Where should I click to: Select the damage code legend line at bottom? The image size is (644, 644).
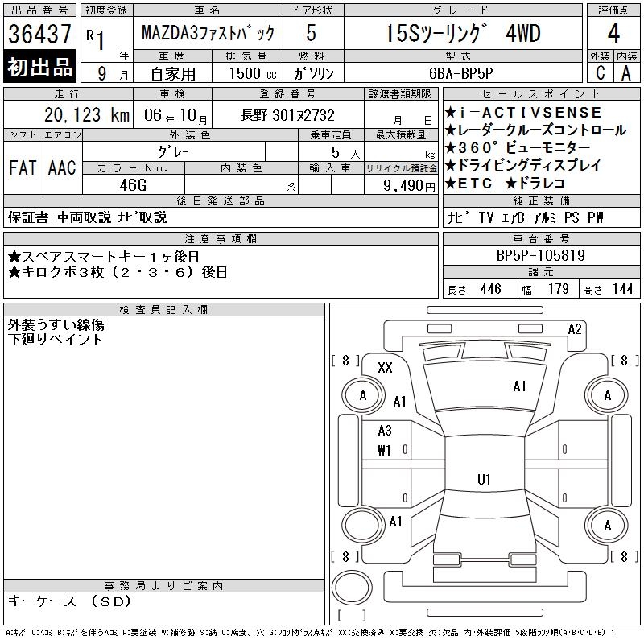[x=310, y=633]
